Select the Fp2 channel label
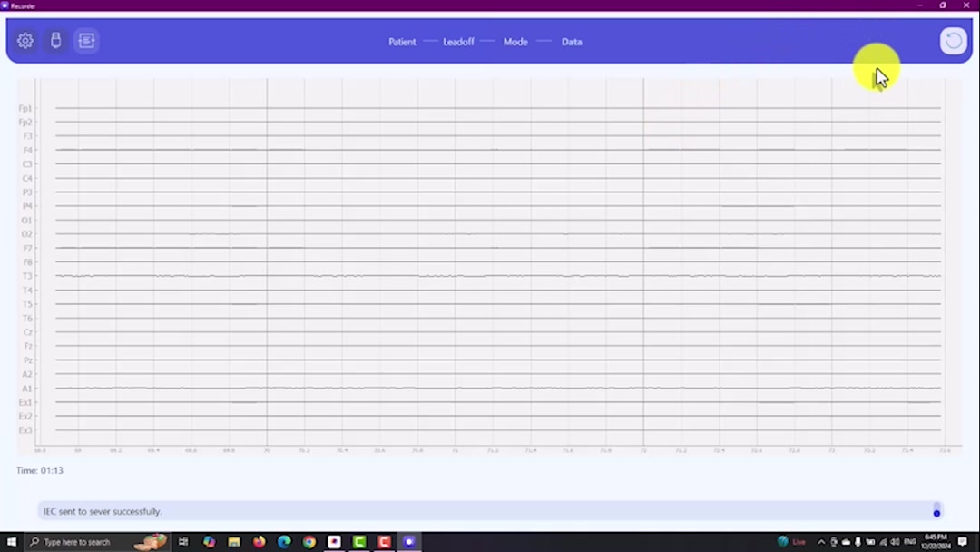The width and height of the screenshot is (980, 552). coord(25,122)
